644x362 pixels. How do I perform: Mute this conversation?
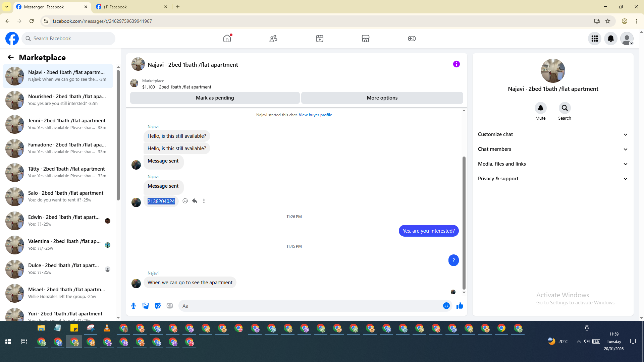[541, 108]
